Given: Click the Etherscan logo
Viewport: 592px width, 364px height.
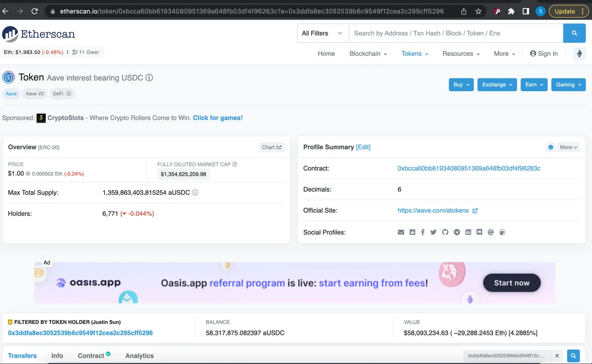Looking at the screenshot, I should coord(39,34).
